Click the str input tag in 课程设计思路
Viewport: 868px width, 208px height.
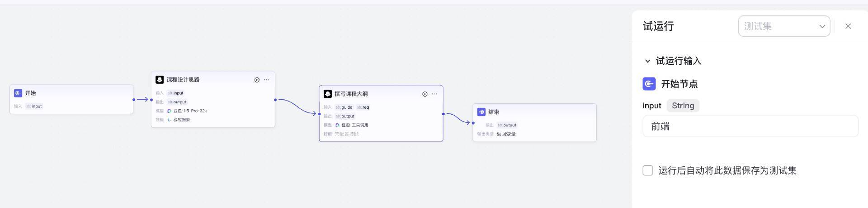pos(175,93)
